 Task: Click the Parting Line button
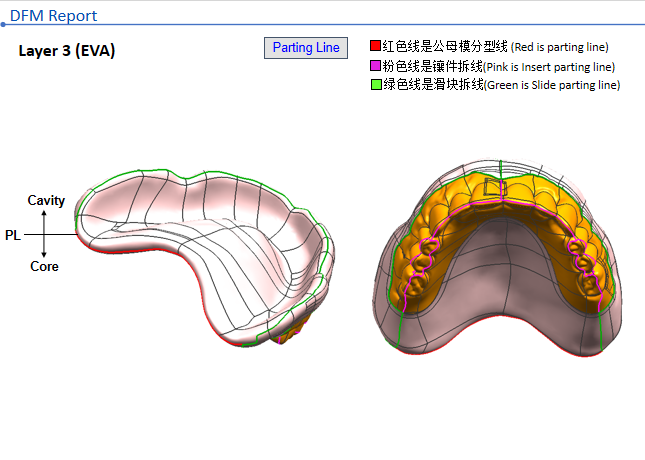(306, 47)
